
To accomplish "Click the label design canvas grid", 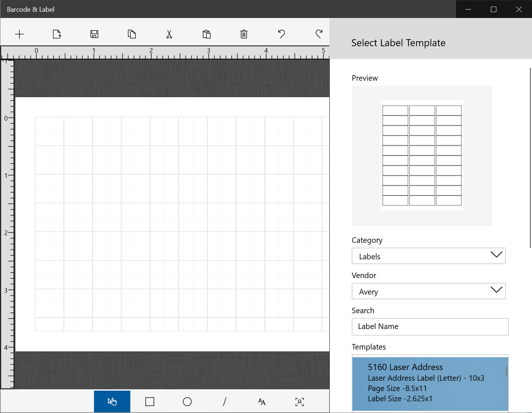I will [182, 224].
